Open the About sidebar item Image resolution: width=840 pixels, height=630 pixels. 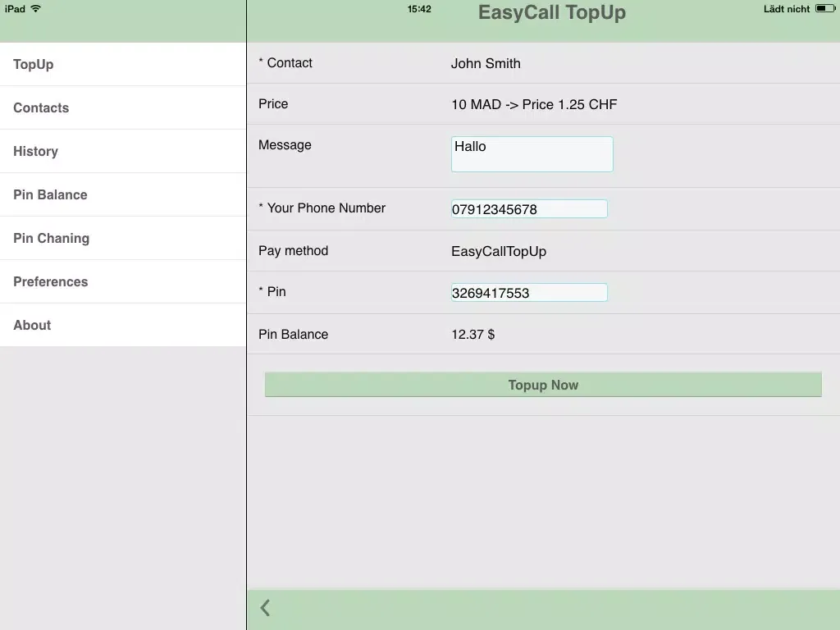click(x=123, y=325)
